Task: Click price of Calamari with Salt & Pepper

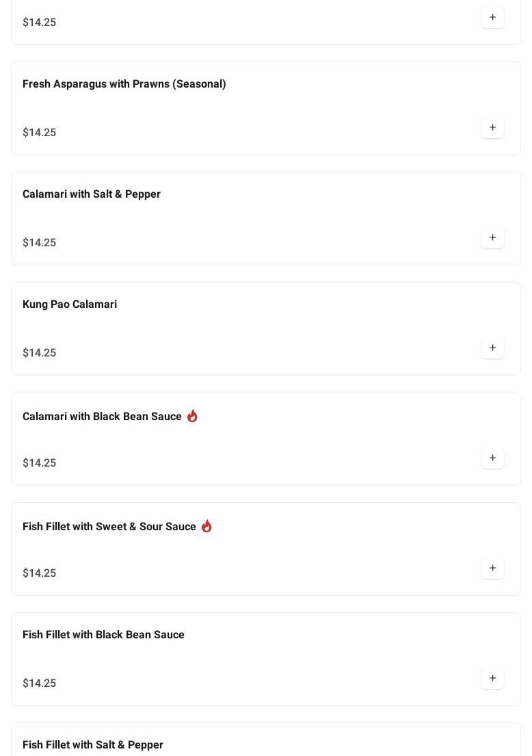Action: click(40, 242)
